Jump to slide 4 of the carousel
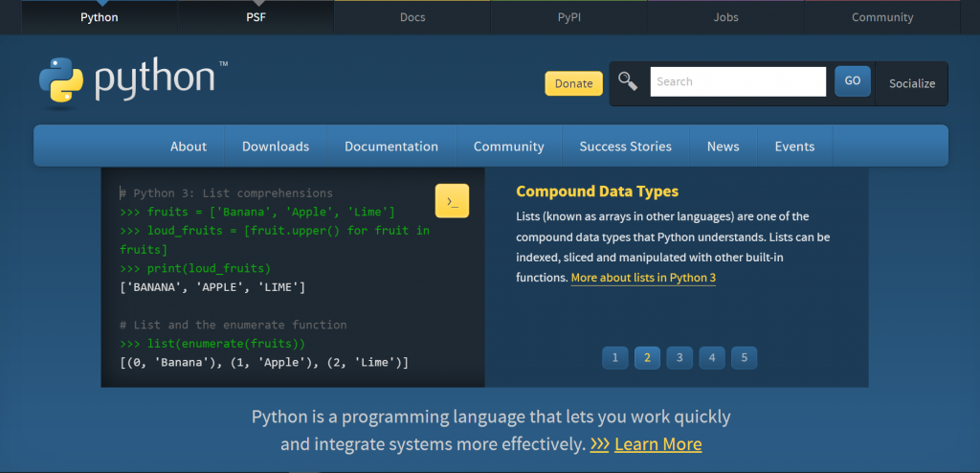Image resolution: width=980 pixels, height=473 pixels. (712, 358)
